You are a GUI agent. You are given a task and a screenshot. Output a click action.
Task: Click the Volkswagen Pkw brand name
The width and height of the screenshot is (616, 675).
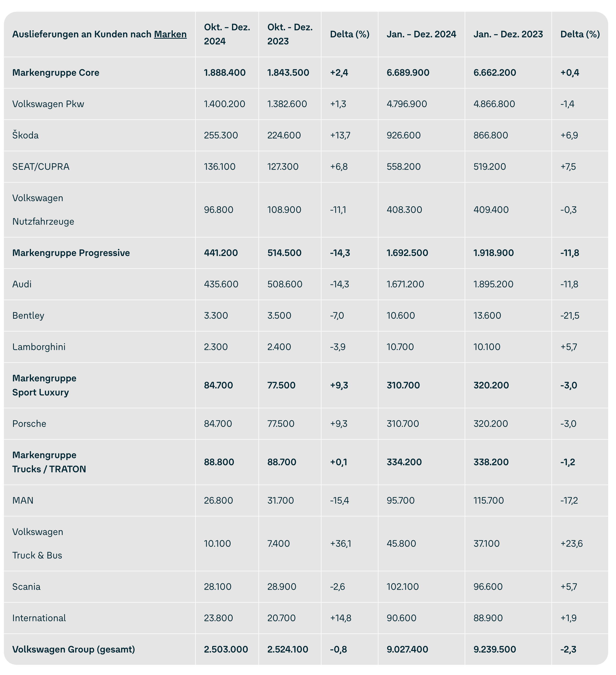coord(48,104)
